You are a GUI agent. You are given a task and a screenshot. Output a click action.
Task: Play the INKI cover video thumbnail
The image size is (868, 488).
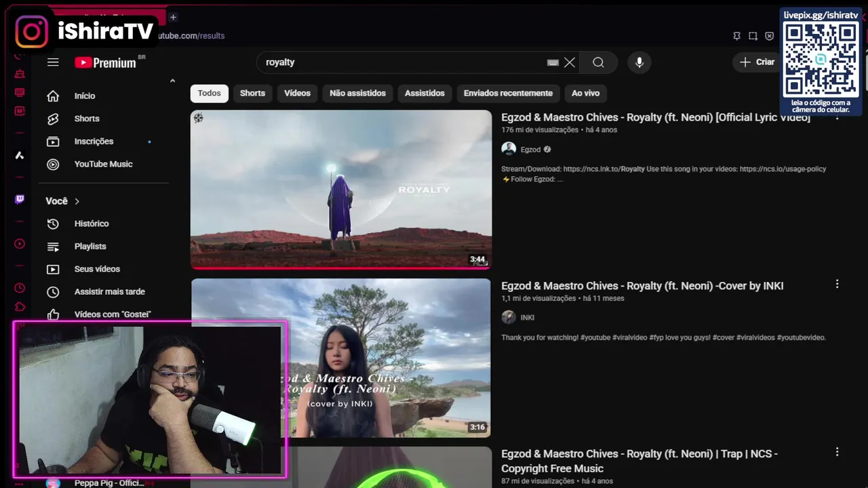click(341, 358)
